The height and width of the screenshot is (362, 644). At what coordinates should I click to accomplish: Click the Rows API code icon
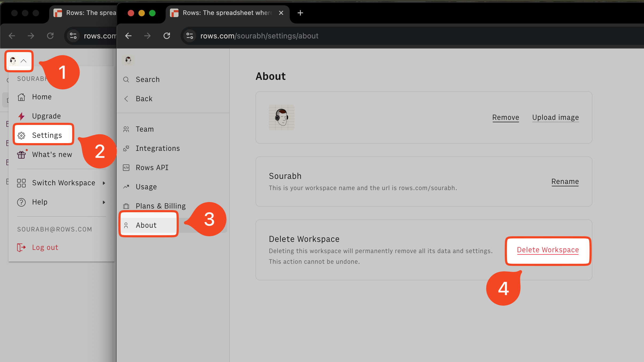tap(126, 168)
